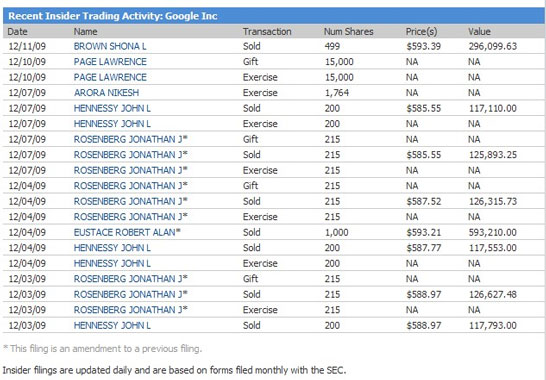Click ROSENBERG JONATHAN J link sold at $587.52

click(128, 201)
